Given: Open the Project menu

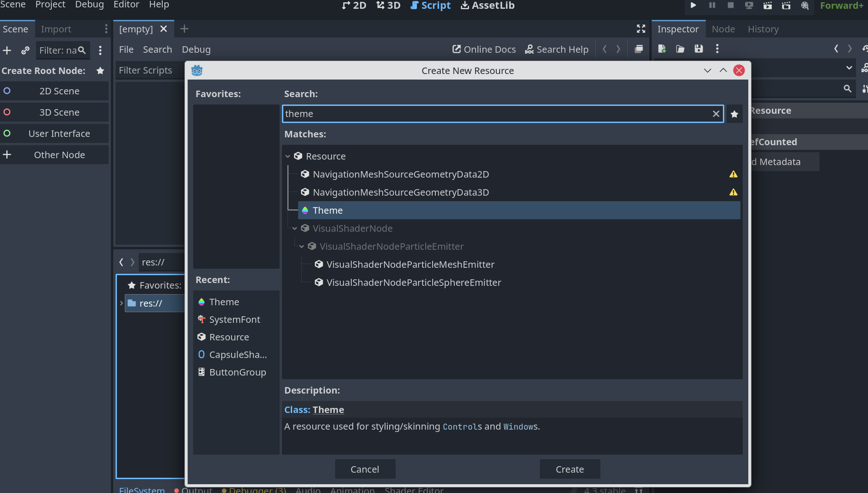Looking at the screenshot, I should tap(50, 5).
